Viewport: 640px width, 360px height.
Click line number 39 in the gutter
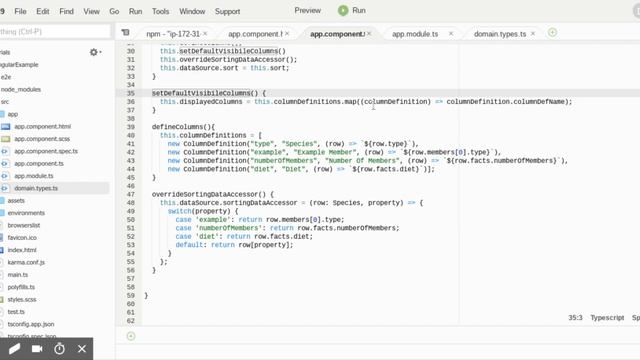coord(131,127)
